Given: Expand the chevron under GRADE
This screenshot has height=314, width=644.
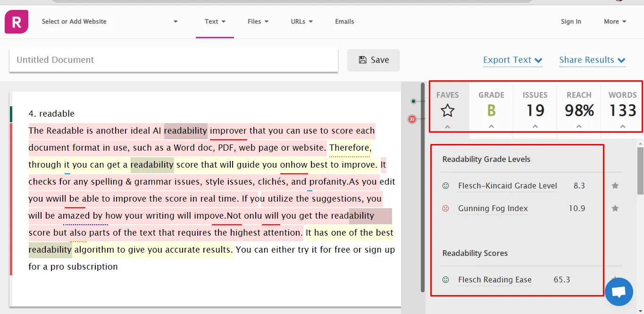Looking at the screenshot, I should coord(491,127).
